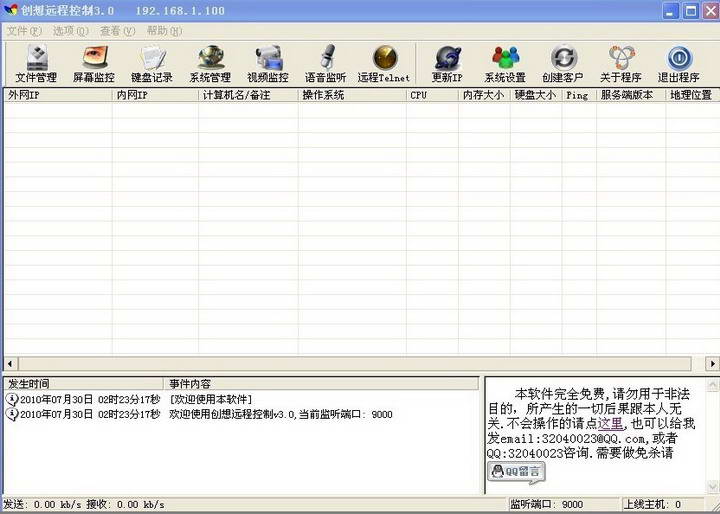The height and width of the screenshot is (514, 720).
Task: Open 语音监听 voice listening tool
Action: click(326, 63)
